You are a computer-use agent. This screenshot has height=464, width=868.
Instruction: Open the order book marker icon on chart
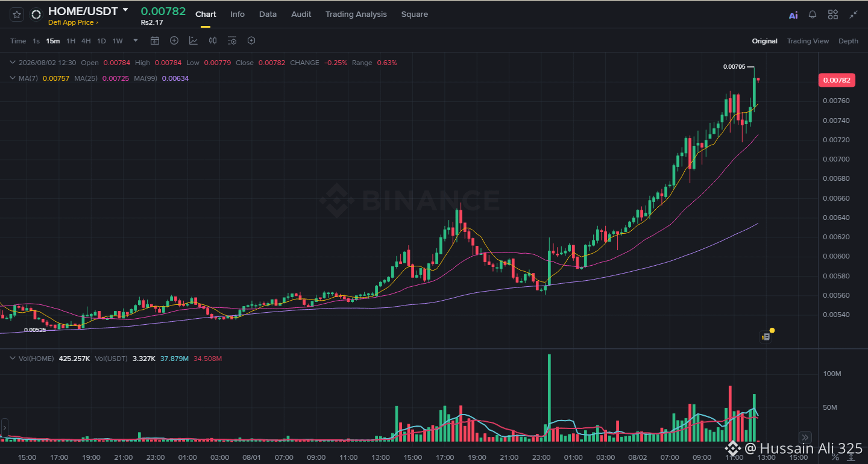tap(766, 336)
